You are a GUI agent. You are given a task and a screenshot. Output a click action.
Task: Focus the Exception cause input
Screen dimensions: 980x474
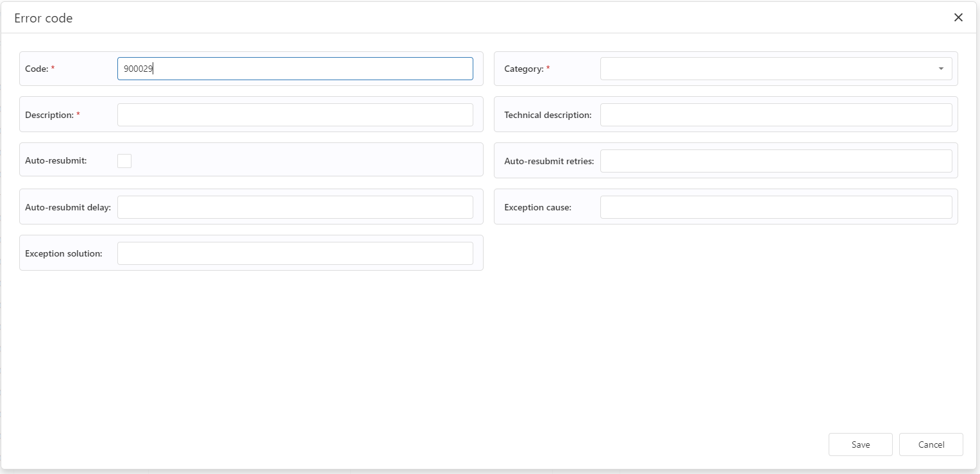pos(775,207)
